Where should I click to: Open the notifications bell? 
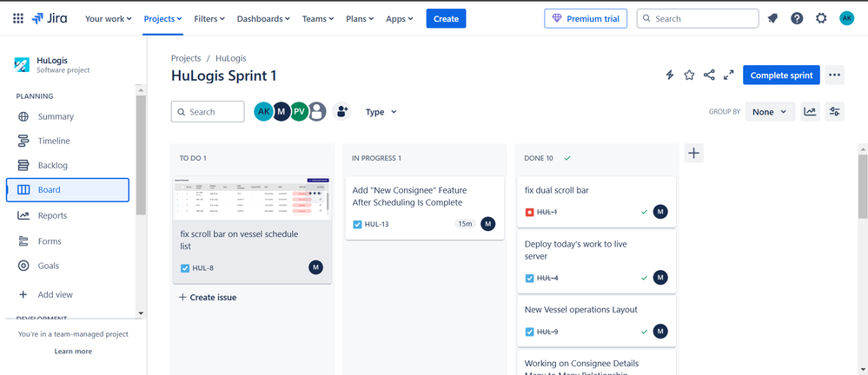point(772,18)
